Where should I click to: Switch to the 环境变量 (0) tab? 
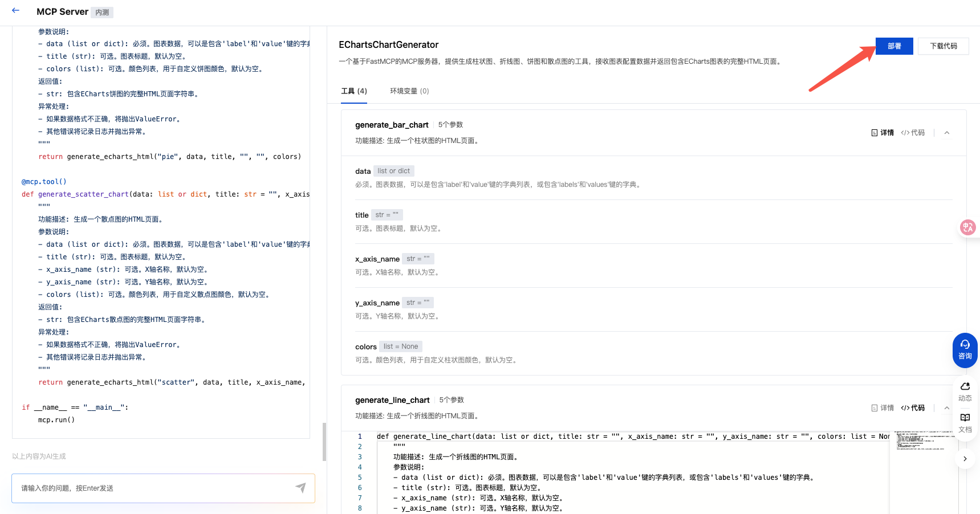point(409,91)
